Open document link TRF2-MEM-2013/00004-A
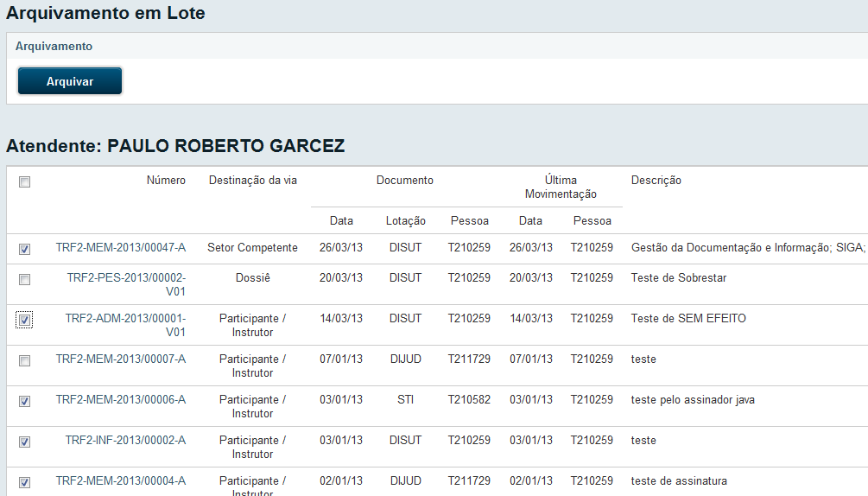 pos(121,480)
